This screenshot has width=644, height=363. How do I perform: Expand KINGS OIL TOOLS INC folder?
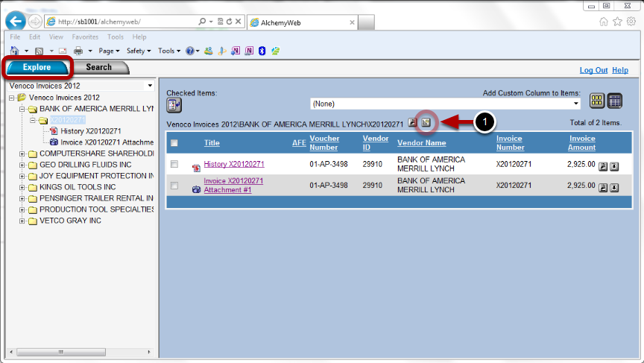22,187
